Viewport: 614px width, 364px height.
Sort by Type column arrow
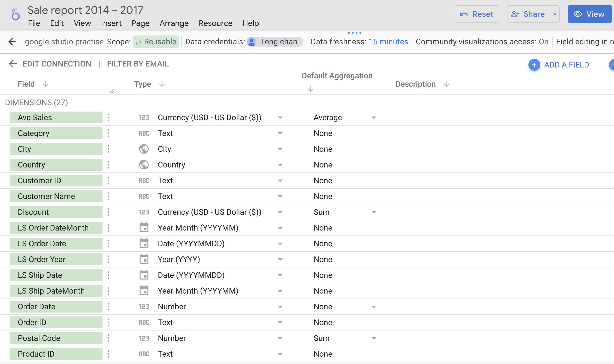tap(162, 84)
